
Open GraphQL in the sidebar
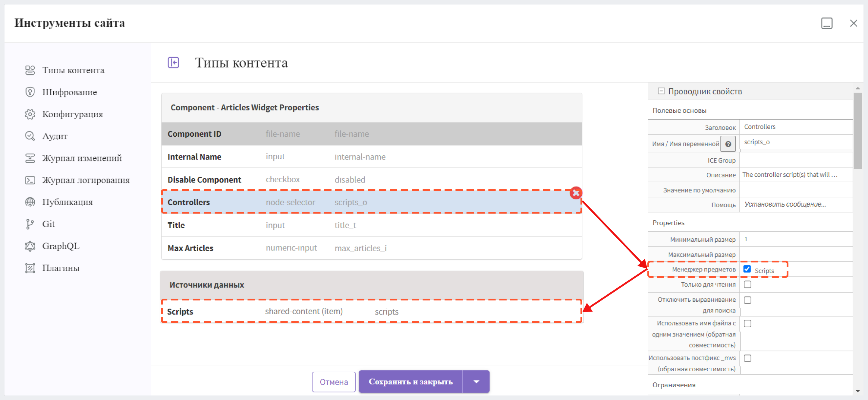click(x=61, y=246)
